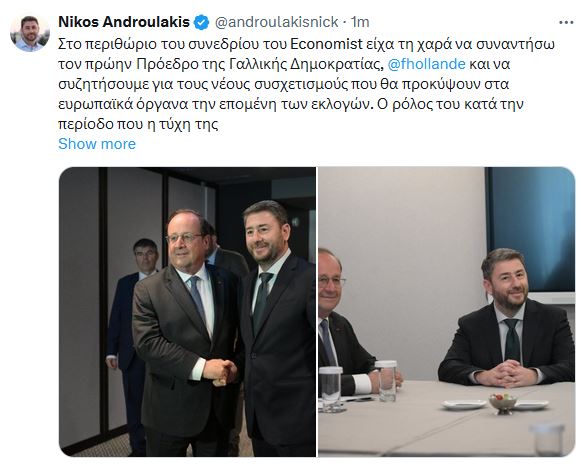Click the word Economist in the tweet
Image resolution: width=583 pixels, height=468 pixels.
pos(326,44)
